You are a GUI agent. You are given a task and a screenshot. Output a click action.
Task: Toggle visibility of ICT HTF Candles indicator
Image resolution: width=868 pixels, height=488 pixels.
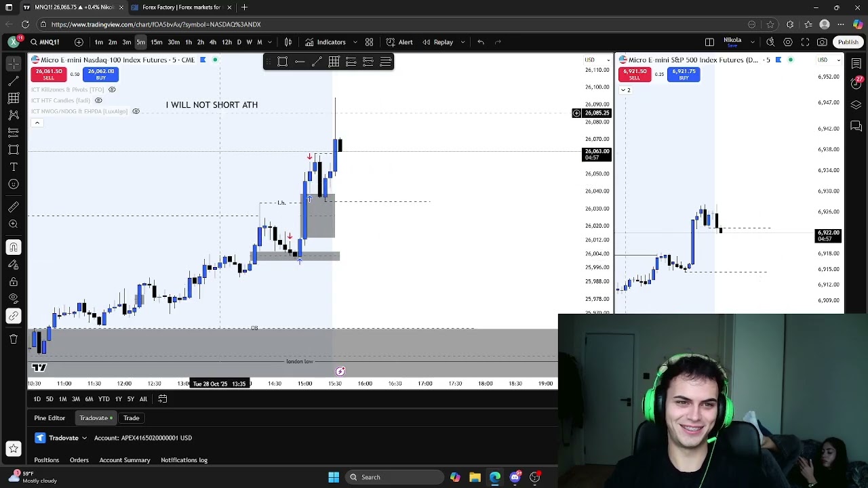point(98,100)
